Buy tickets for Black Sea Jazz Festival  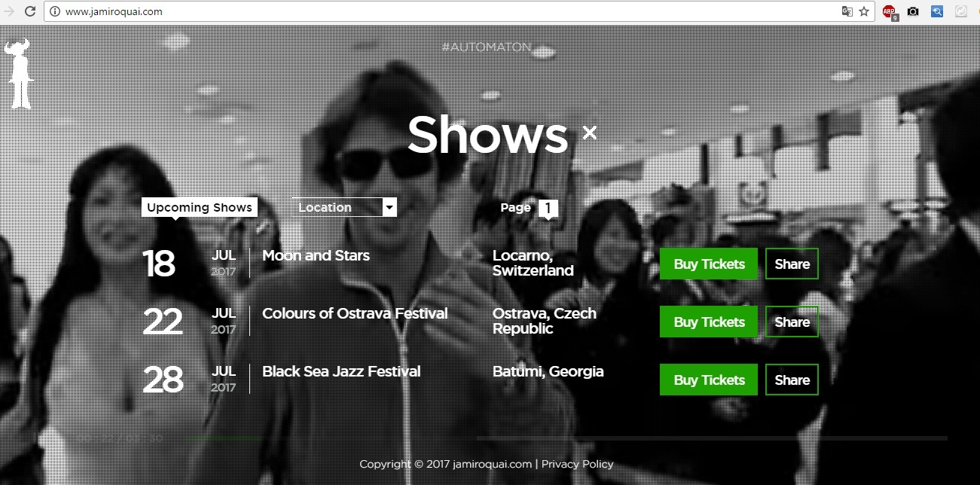click(709, 380)
